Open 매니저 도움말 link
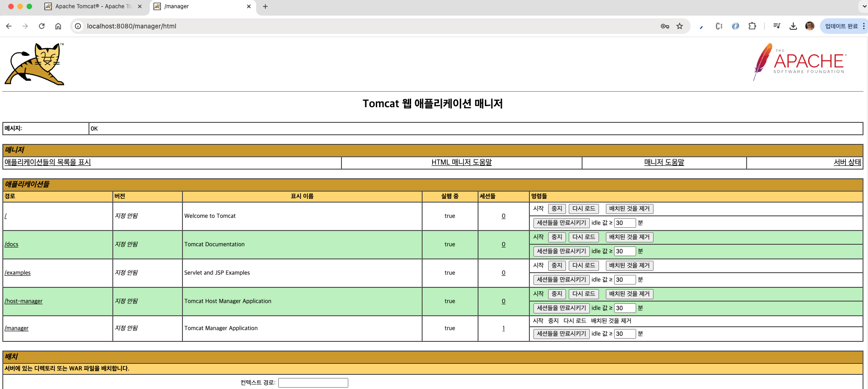The image size is (868, 389). point(664,162)
